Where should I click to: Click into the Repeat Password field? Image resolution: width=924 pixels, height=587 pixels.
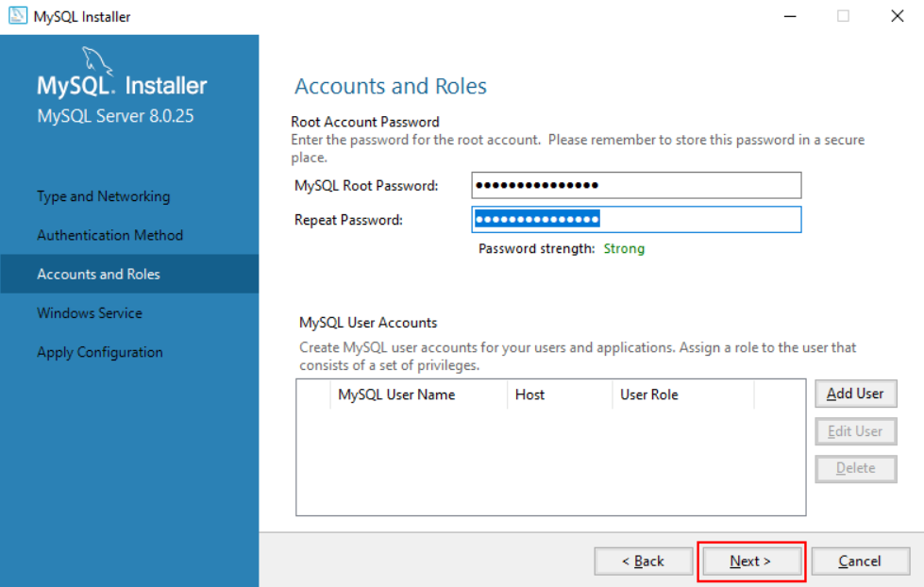click(636, 220)
